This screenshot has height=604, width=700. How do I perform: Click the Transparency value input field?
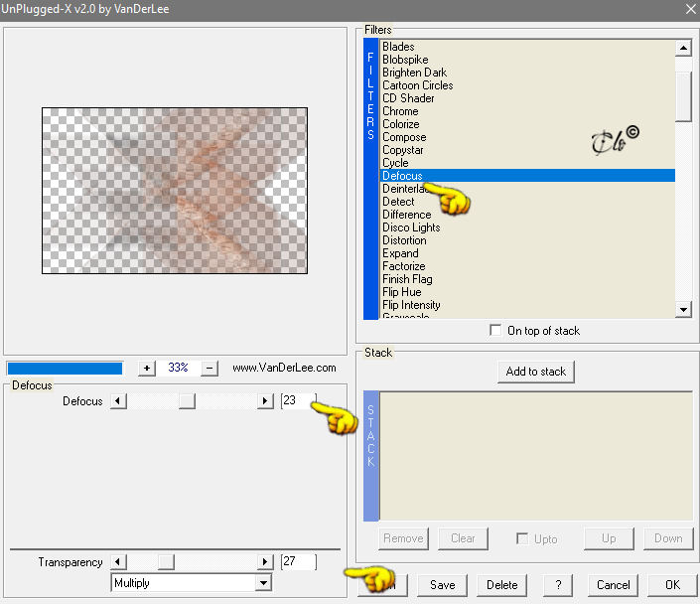point(298,561)
